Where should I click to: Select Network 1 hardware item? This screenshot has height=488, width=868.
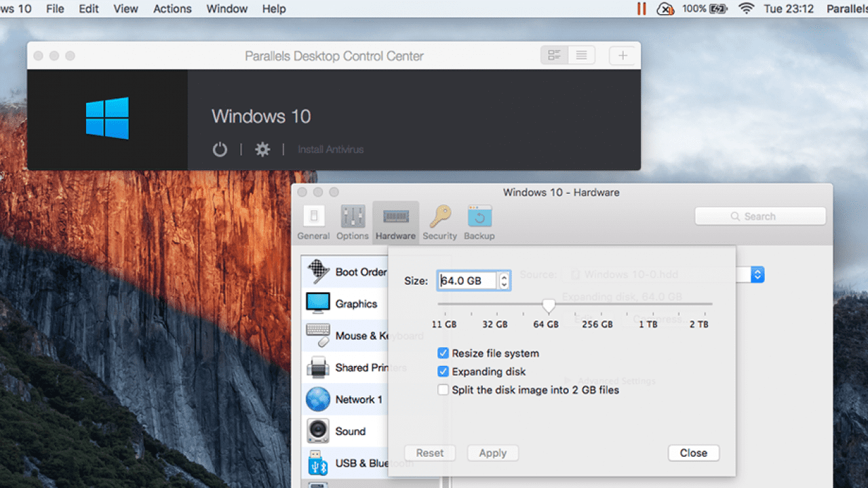[346, 399]
